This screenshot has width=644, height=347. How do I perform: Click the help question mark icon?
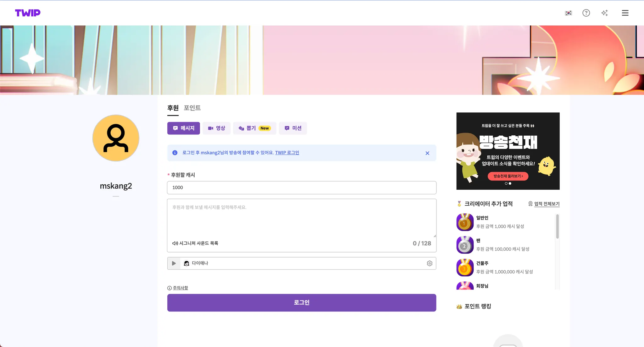point(586,13)
